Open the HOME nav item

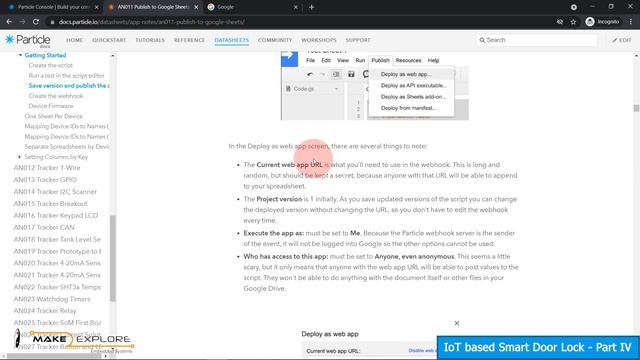74,40
